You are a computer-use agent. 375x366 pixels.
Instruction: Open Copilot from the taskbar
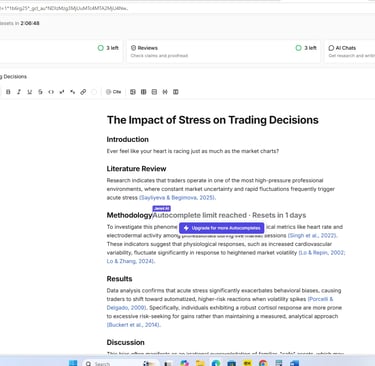[184, 363]
